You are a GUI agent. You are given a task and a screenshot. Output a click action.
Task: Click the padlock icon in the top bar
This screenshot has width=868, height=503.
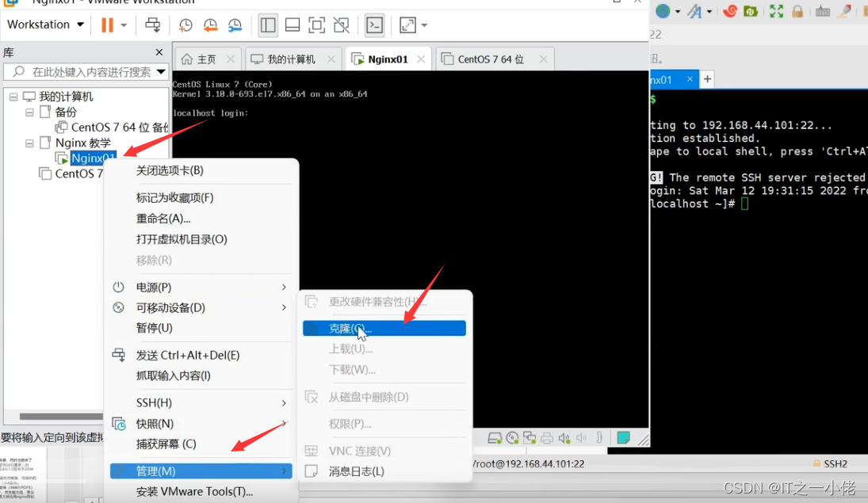[x=799, y=12]
